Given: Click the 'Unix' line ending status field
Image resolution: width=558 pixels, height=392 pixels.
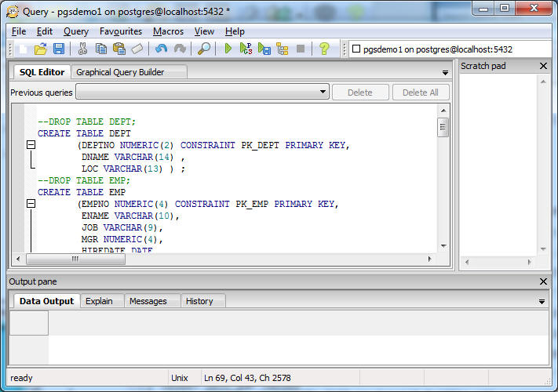Looking at the screenshot, I should coord(180,378).
